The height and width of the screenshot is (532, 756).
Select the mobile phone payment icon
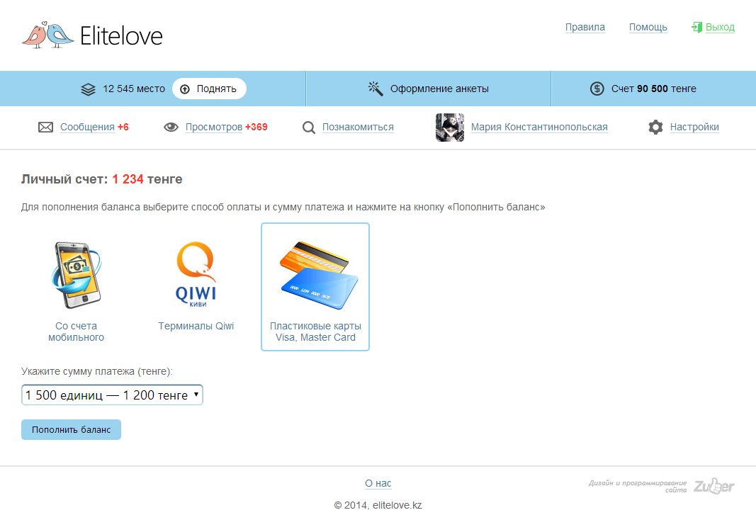pyautogui.click(x=76, y=276)
